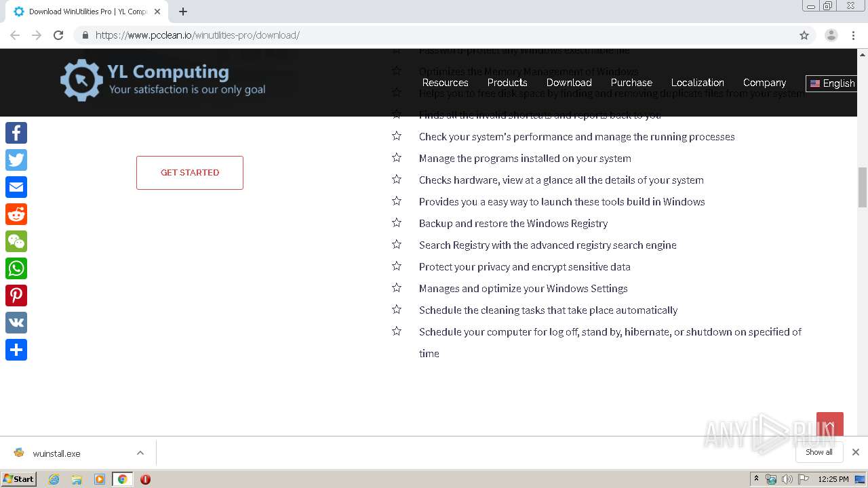Image resolution: width=868 pixels, height=488 pixels.
Task: Share page via Email icon
Action: coord(16,187)
